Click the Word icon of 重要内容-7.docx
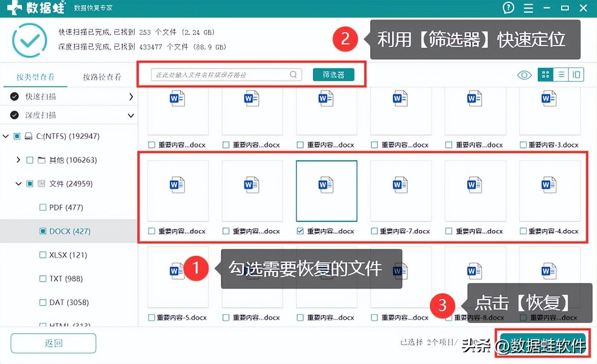597x364 pixels. tap(400, 185)
